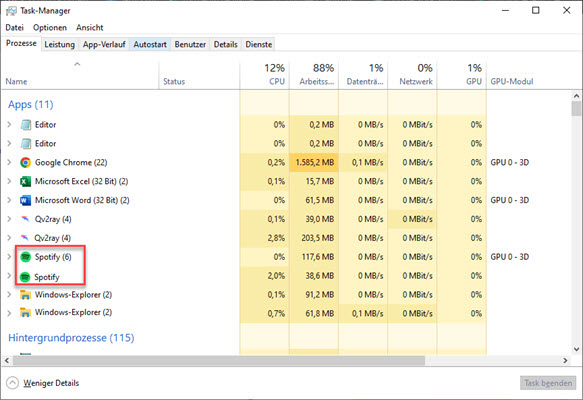
Task: Click the Task-Manager title bar icon
Action: [x=11, y=11]
